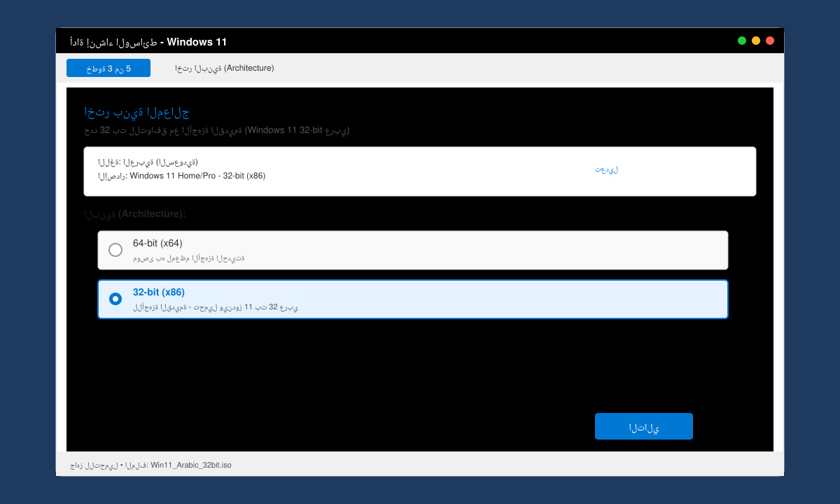Click the yellow window control button
This screenshot has height=504, width=840.
(756, 41)
